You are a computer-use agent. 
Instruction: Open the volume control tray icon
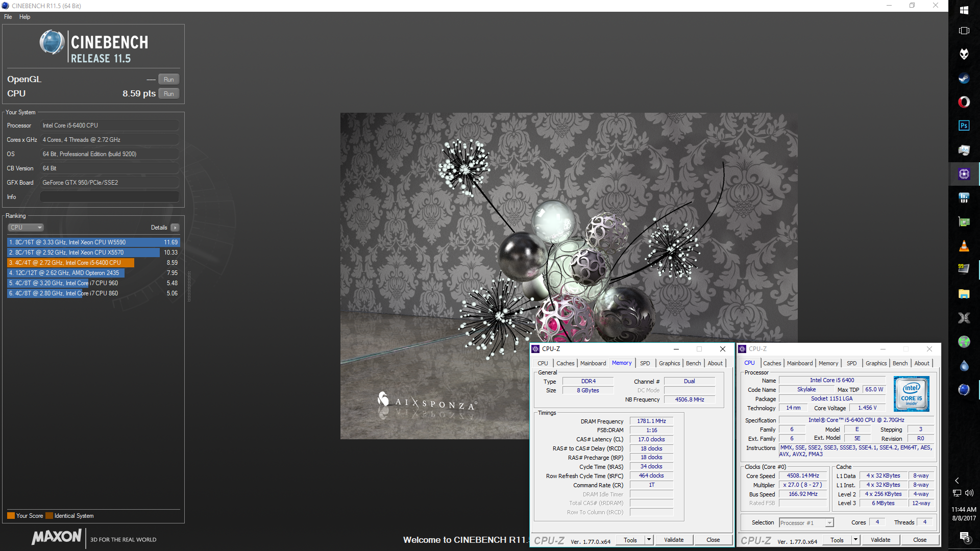(969, 493)
